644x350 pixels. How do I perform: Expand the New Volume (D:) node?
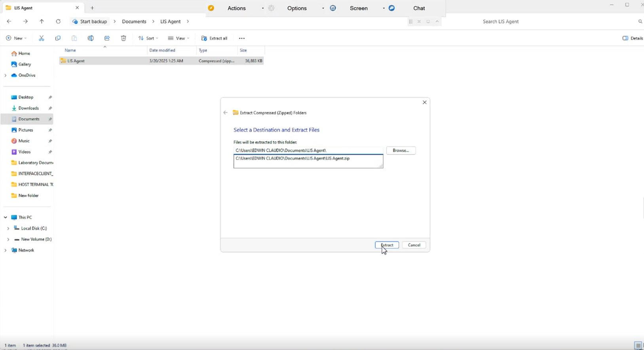(x=8, y=239)
